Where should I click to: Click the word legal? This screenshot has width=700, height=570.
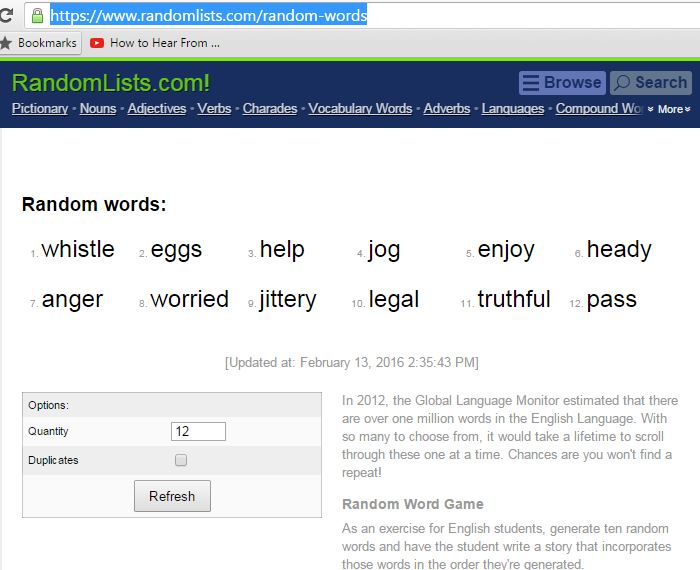pos(394,300)
